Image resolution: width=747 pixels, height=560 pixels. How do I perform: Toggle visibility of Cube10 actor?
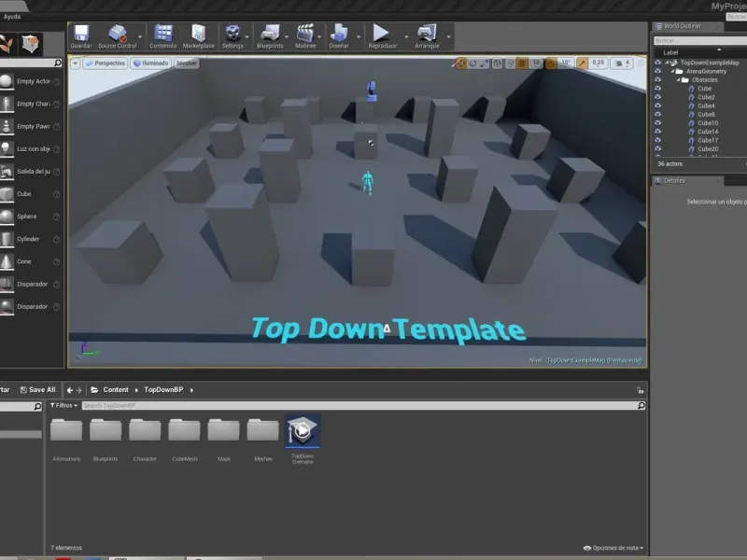click(x=658, y=123)
